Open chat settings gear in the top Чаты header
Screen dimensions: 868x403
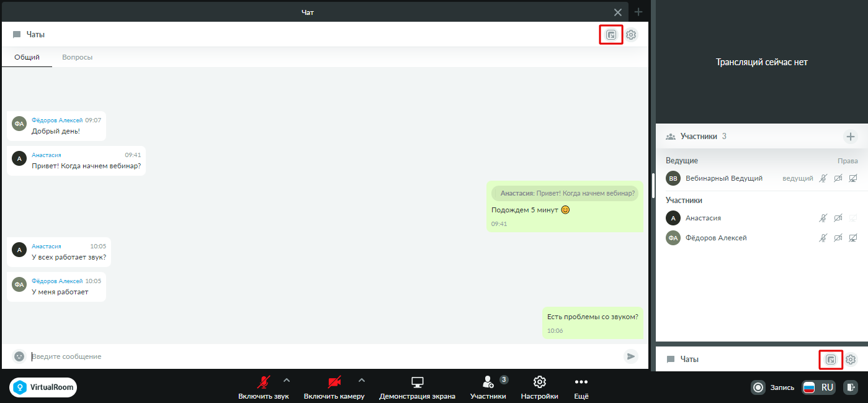click(x=631, y=35)
